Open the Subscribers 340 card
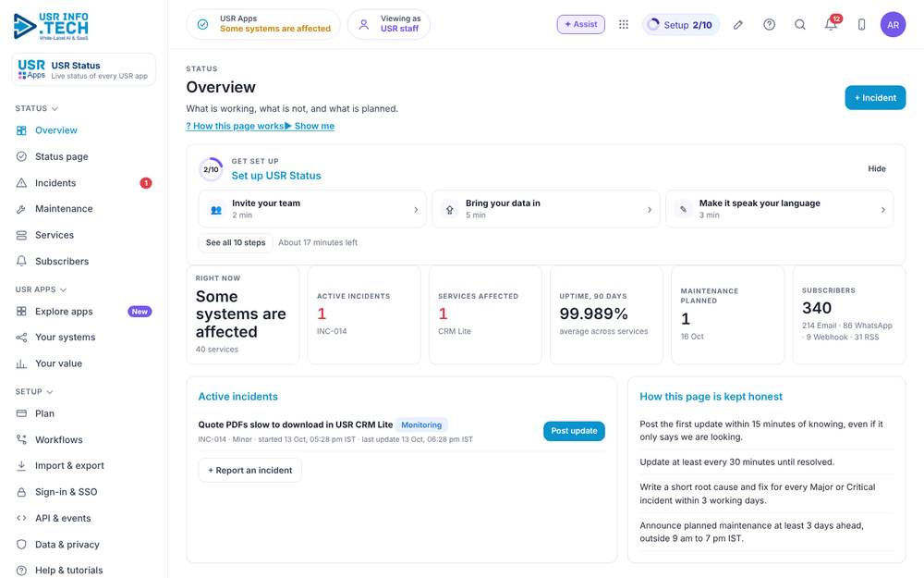 tap(849, 315)
